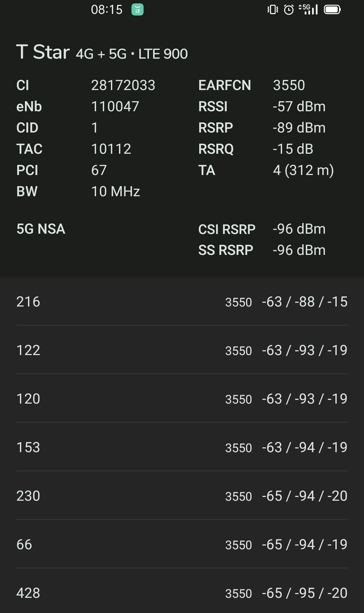Select neighbor cell row PCI 120
The image size is (364, 613).
click(182, 399)
